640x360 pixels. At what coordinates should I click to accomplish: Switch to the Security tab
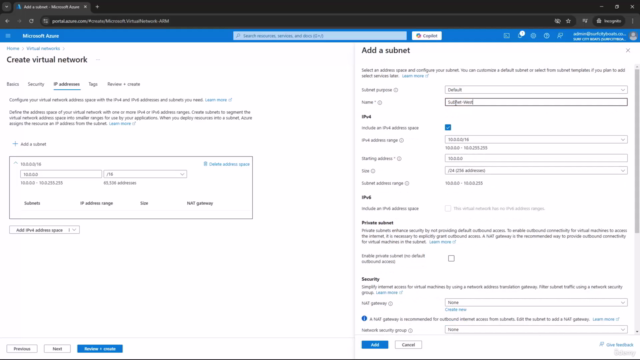36,84
